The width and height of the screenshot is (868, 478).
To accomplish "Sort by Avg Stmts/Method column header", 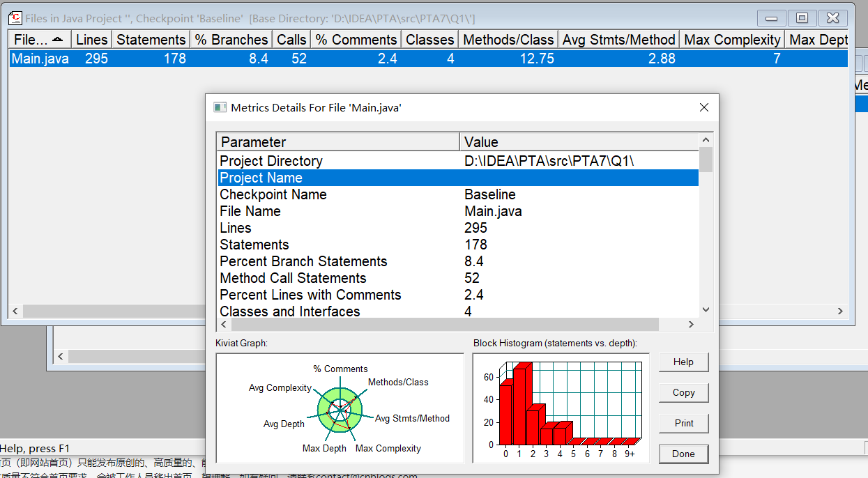I will pos(619,40).
